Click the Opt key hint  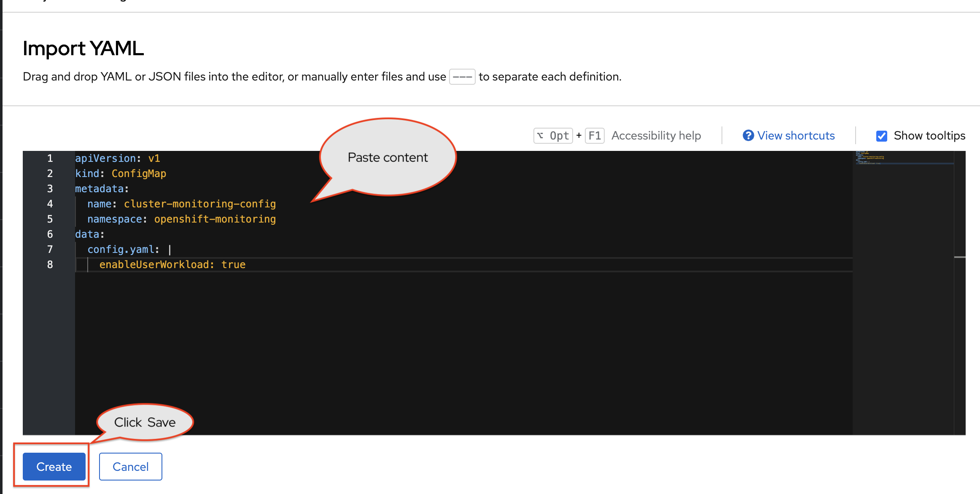click(553, 136)
